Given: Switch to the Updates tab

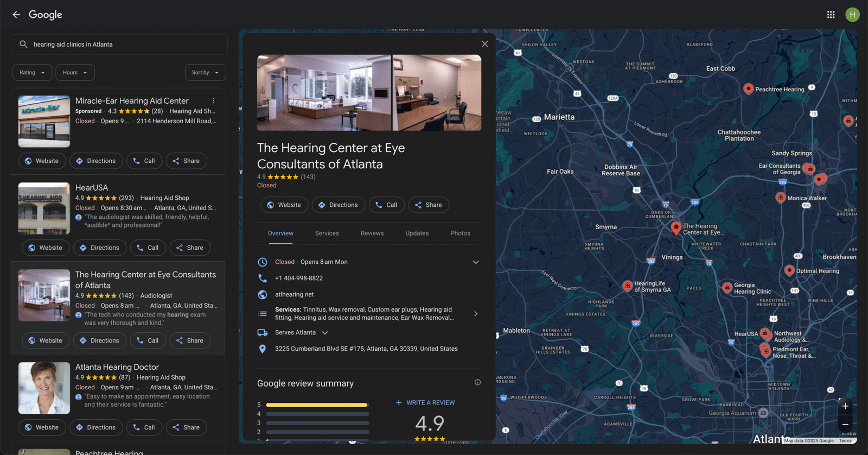Looking at the screenshot, I should click(x=417, y=233).
